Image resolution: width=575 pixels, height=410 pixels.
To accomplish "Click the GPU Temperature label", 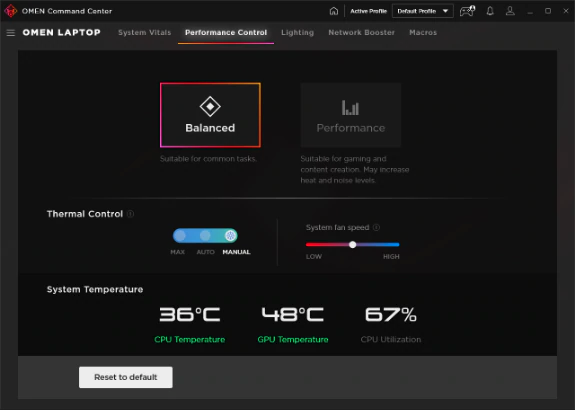I will tap(293, 340).
